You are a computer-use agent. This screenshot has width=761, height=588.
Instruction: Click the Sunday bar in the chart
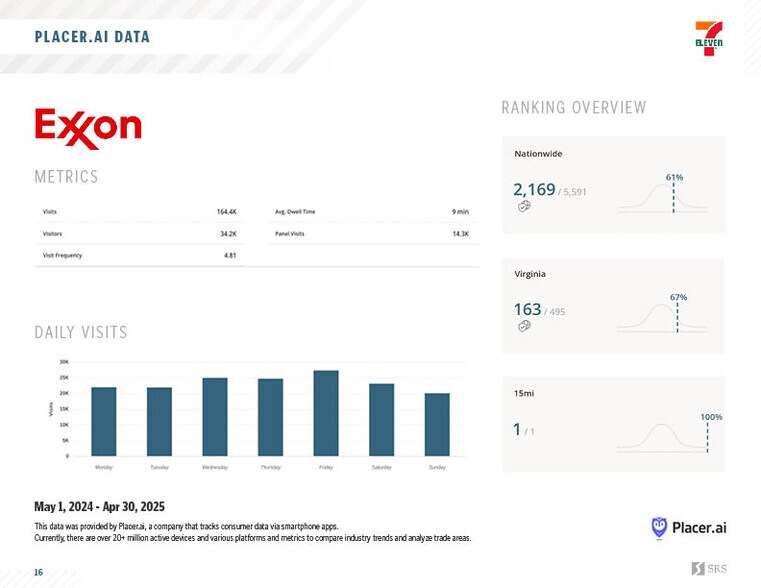[x=437, y=425]
